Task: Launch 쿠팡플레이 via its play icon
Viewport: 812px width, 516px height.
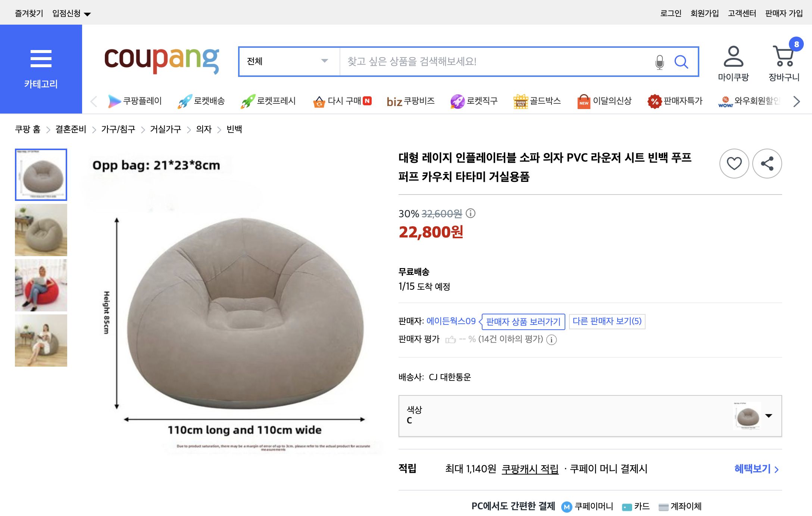Action: tap(114, 101)
